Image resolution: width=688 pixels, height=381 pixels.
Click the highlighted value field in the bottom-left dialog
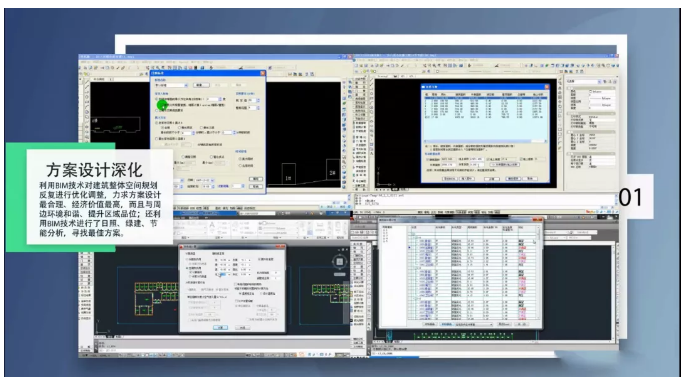(x=224, y=274)
